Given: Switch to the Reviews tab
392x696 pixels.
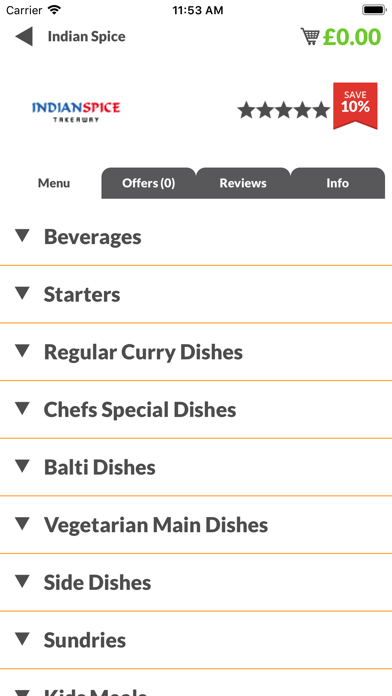Looking at the screenshot, I should click(x=243, y=183).
